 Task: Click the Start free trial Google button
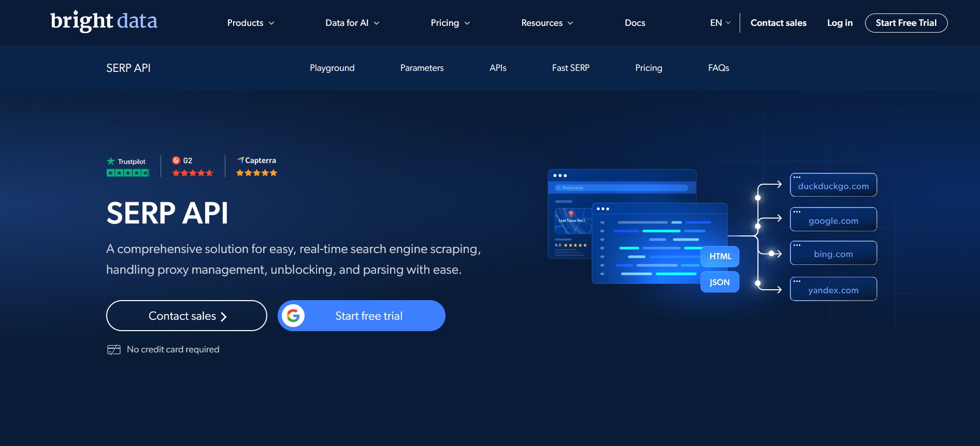(x=362, y=316)
